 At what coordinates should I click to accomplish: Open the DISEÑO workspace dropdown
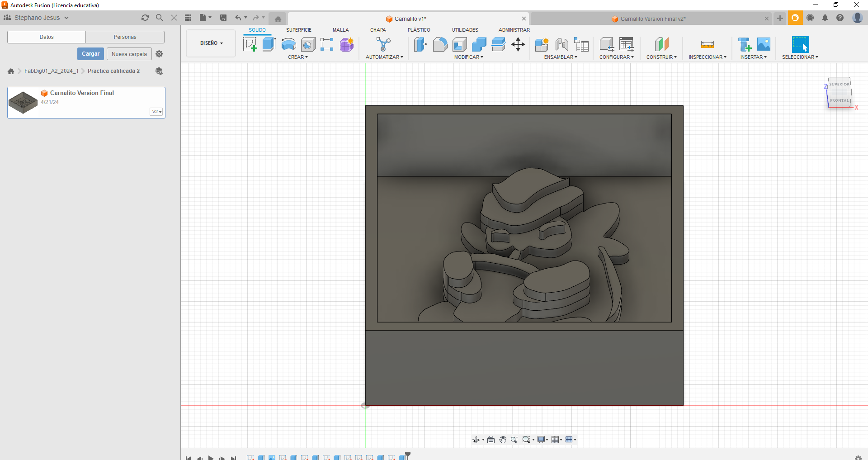(211, 43)
